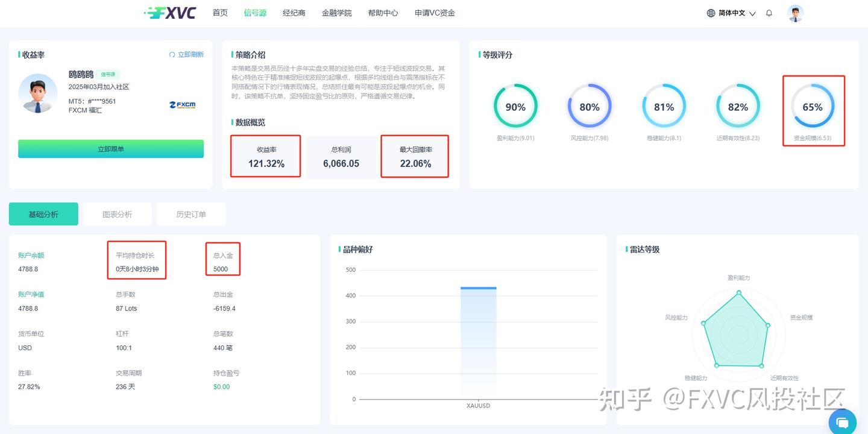Open the 经纪商 menu item

(294, 13)
